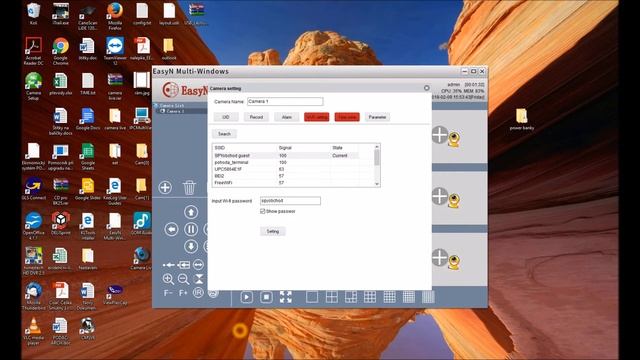Open the second red tab next to Parameter
The height and width of the screenshot is (360, 640).
(x=347, y=117)
